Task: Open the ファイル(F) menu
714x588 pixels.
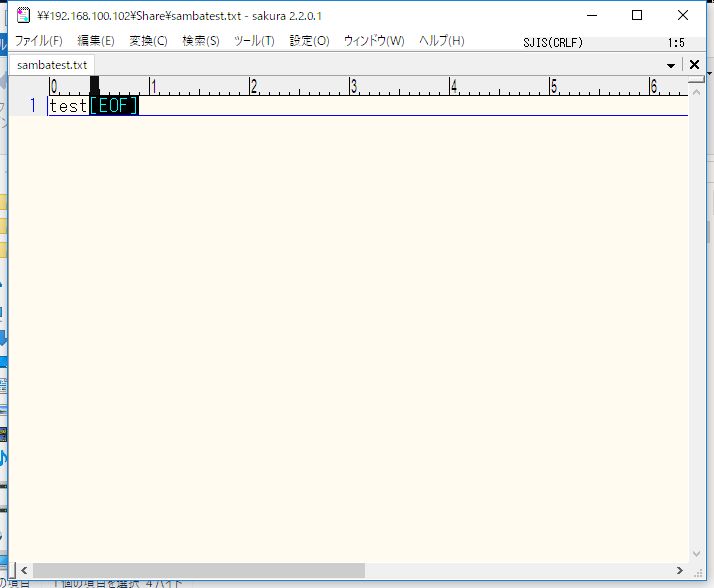Action: (39, 41)
